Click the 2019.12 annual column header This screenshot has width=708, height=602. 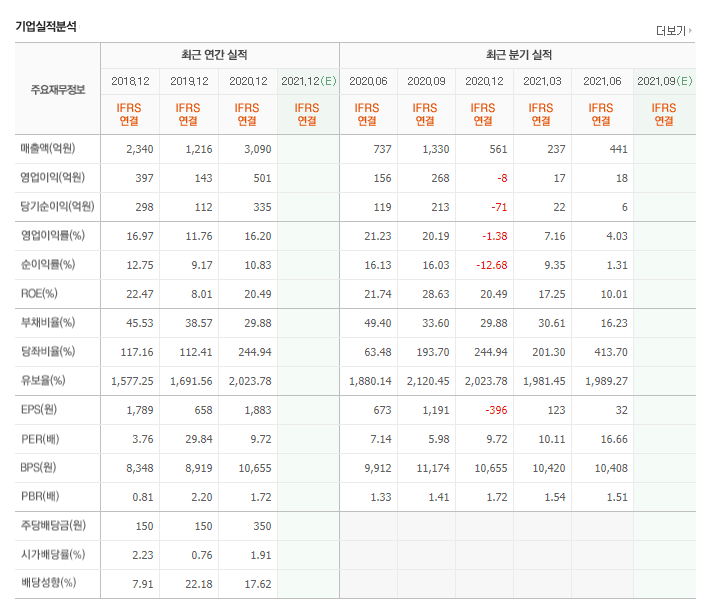(x=189, y=81)
